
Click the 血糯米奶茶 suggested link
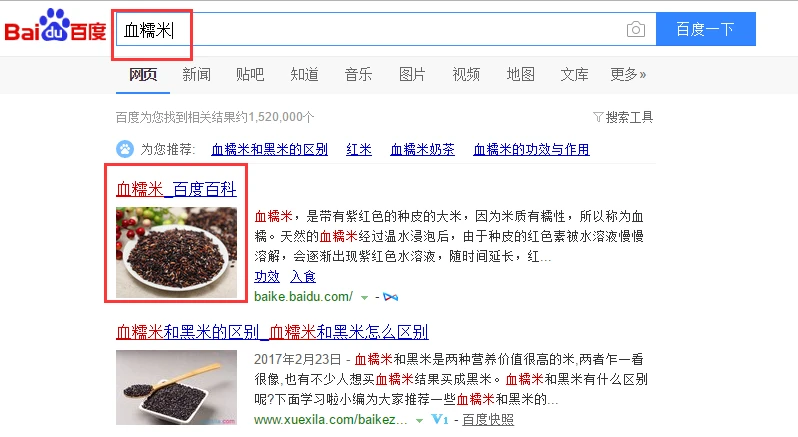[x=422, y=150]
